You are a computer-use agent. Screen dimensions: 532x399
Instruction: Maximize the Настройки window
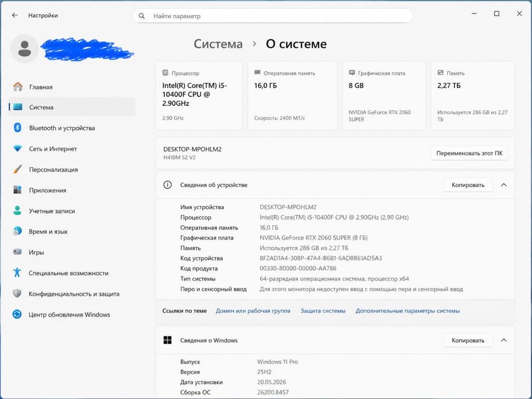point(497,14)
